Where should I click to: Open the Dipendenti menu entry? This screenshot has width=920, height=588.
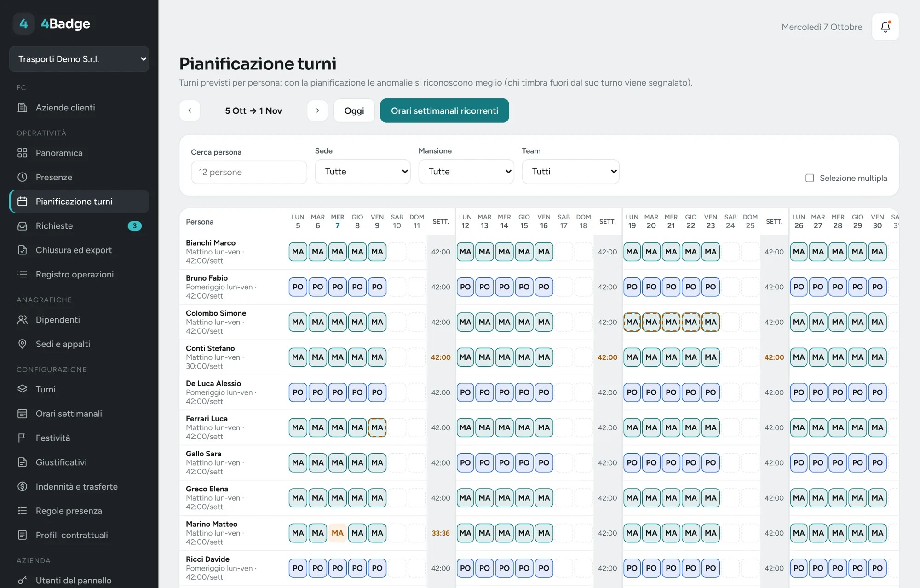tap(79, 320)
